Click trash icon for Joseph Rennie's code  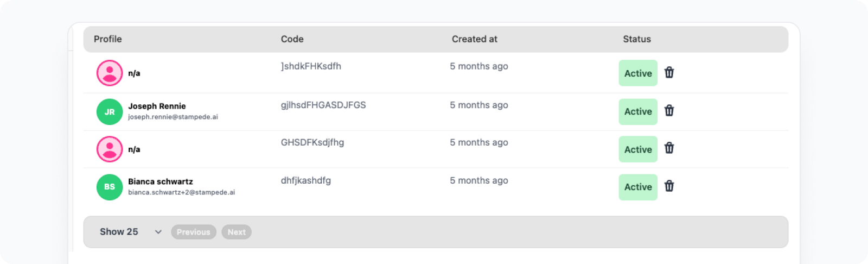tap(669, 110)
